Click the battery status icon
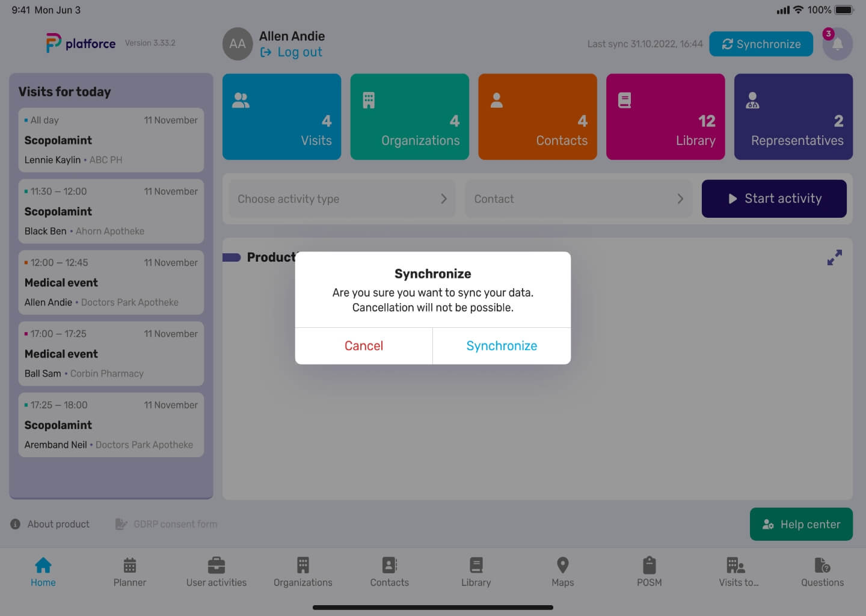The image size is (866, 616). [x=844, y=10]
